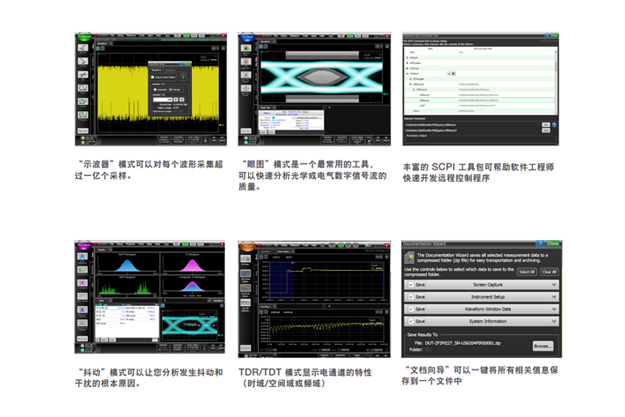Viewport: 625px width, 417px height.
Task: Close the Documentation Wizard dialog
Action: [x=553, y=243]
